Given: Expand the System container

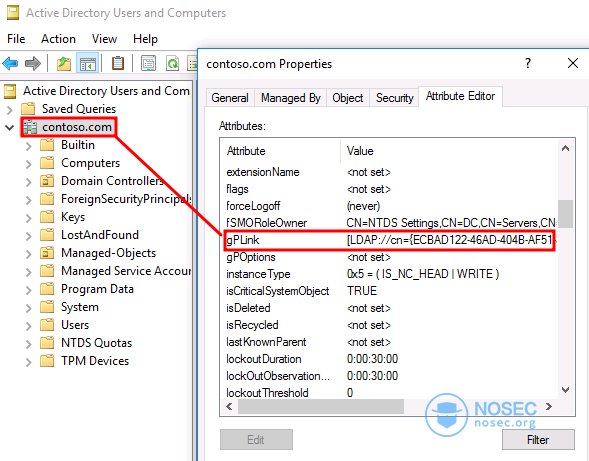Looking at the screenshot, I should (x=29, y=308).
